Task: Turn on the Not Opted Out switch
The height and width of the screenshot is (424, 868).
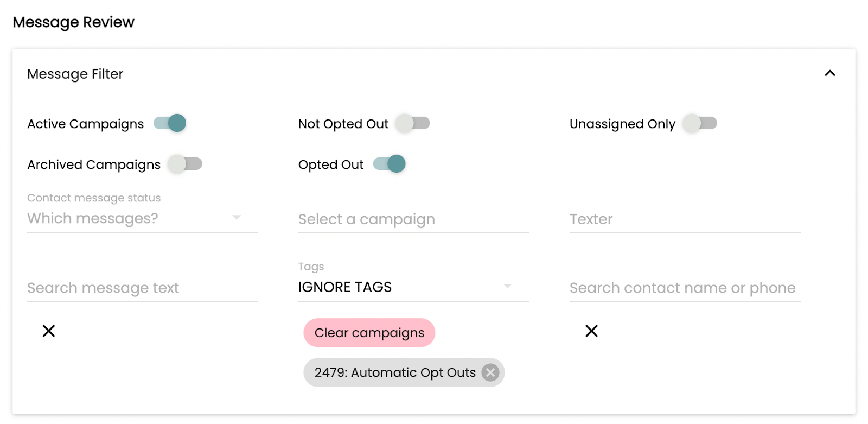Action: pyautogui.click(x=413, y=123)
